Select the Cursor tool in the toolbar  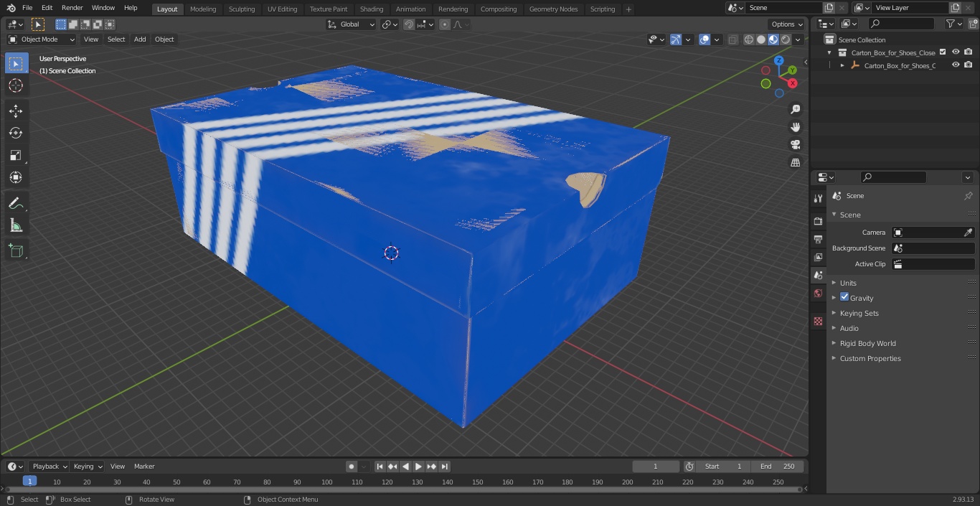coord(16,86)
